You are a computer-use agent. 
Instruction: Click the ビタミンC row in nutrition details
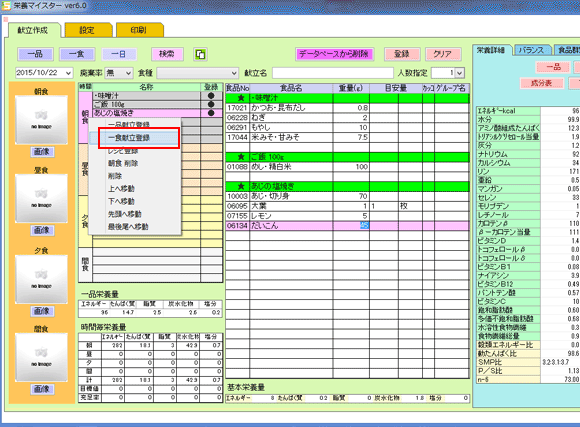(528, 302)
